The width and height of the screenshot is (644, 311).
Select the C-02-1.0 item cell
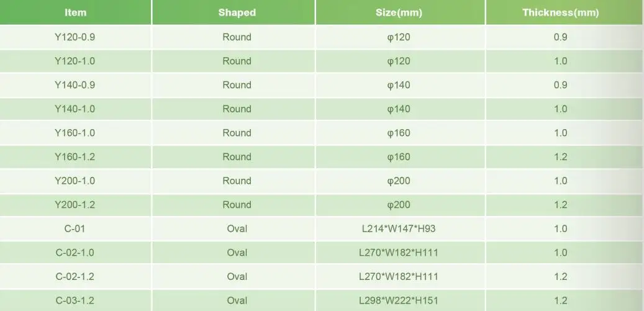click(76, 253)
